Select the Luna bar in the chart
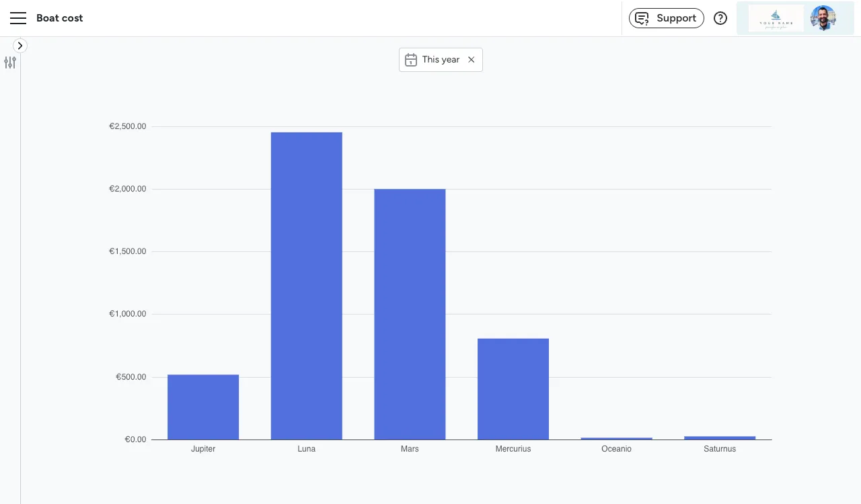The width and height of the screenshot is (861, 504). (x=306, y=282)
